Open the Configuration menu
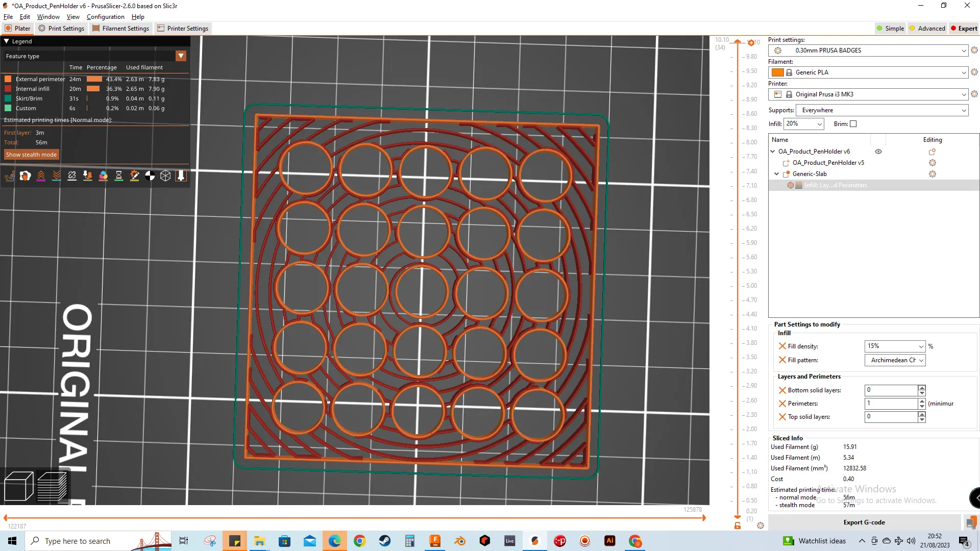 coord(105,17)
